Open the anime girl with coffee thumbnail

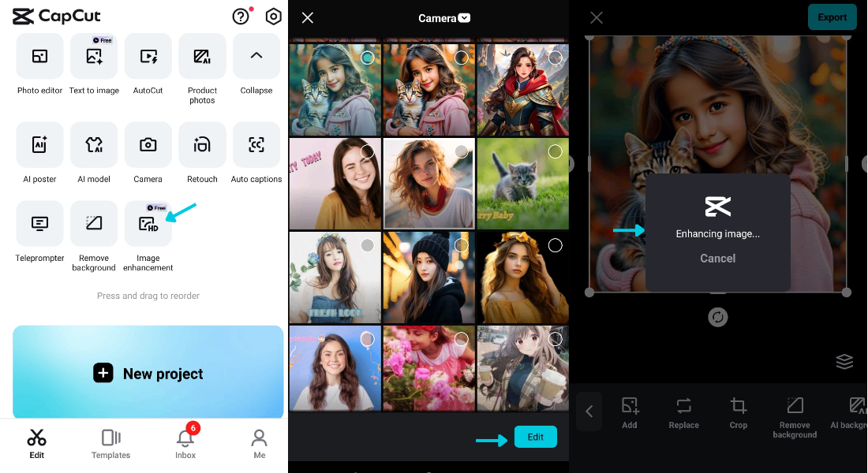(523, 368)
